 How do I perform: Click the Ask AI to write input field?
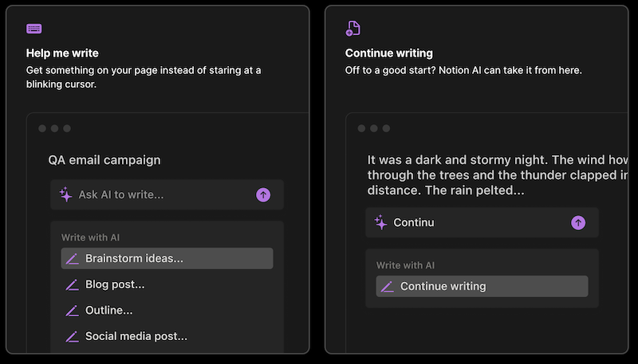[x=159, y=194]
